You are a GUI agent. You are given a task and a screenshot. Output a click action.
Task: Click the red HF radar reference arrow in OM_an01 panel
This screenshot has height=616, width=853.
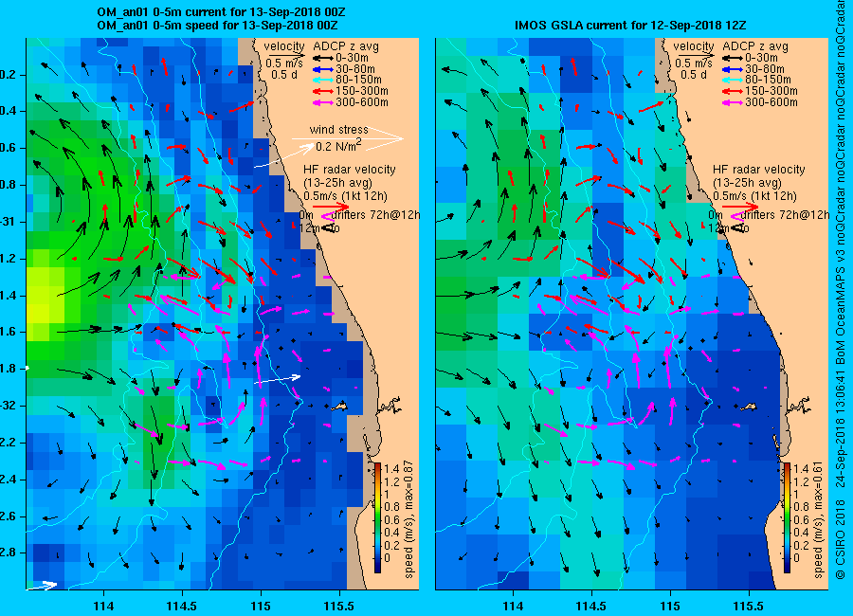pyautogui.click(x=332, y=207)
